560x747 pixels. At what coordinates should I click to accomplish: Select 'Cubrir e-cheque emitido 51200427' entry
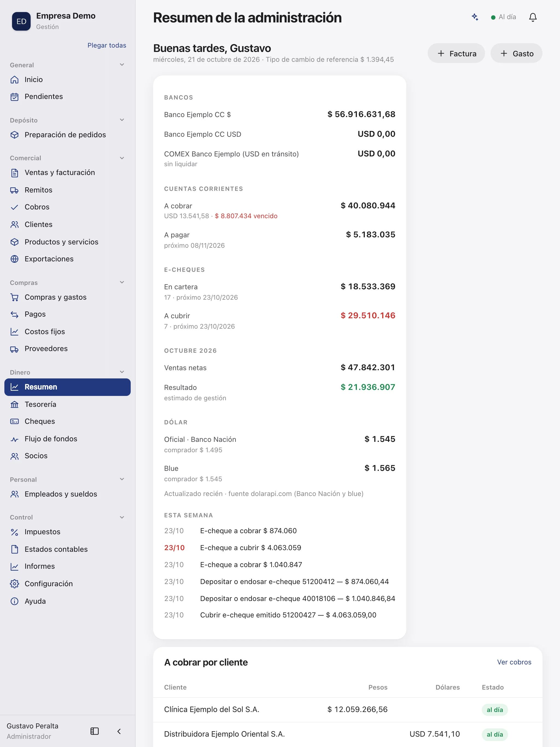point(279,615)
